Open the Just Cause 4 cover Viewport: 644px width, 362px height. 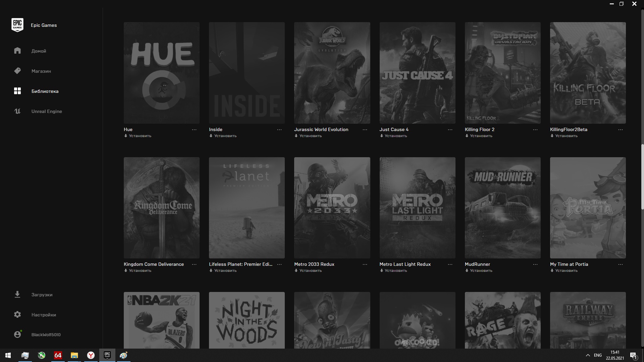417,73
